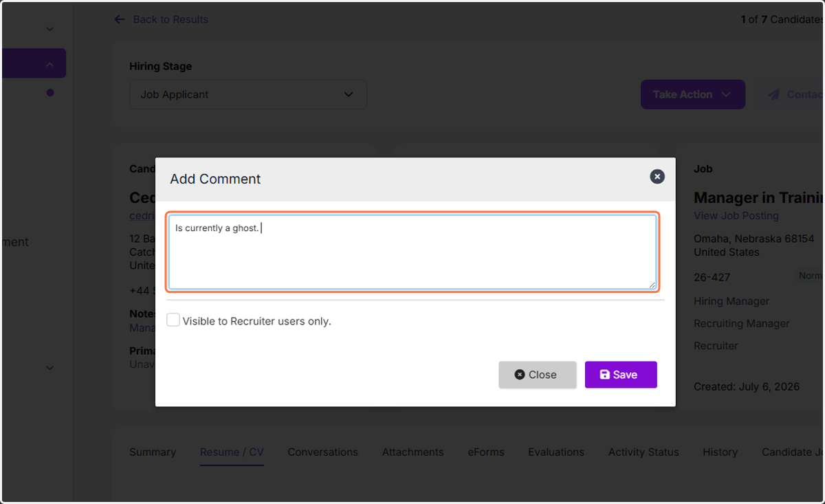The height and width of the screenshot is (504, 825).
Task: Go Back to Results
Action: click(x=170, y=19)
